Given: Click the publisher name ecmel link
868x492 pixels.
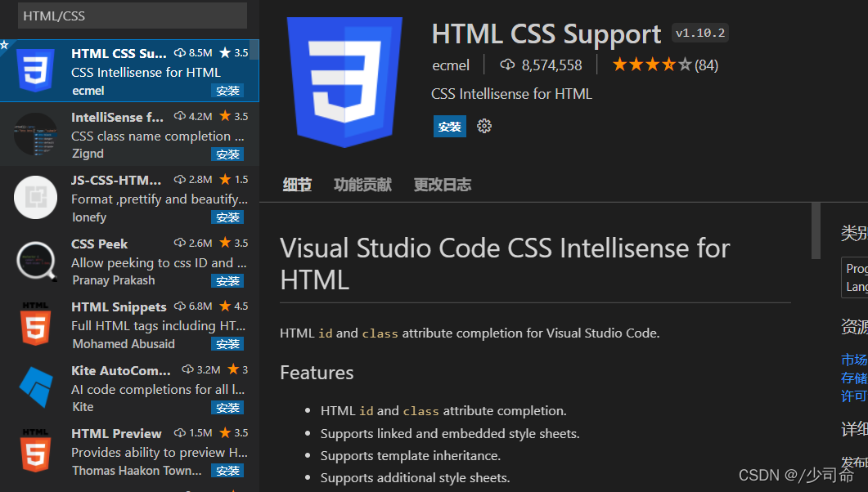Looking at the screenshot, I should [x=451, y=65].
